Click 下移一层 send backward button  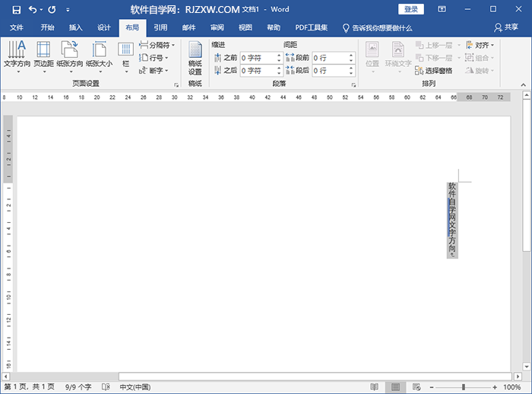(x=434, y=58)
